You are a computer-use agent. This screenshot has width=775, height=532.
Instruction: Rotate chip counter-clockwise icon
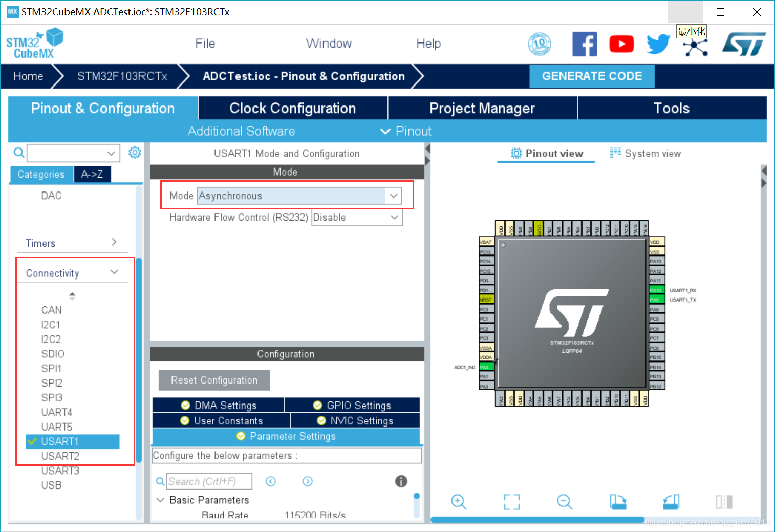coord(671,502)
